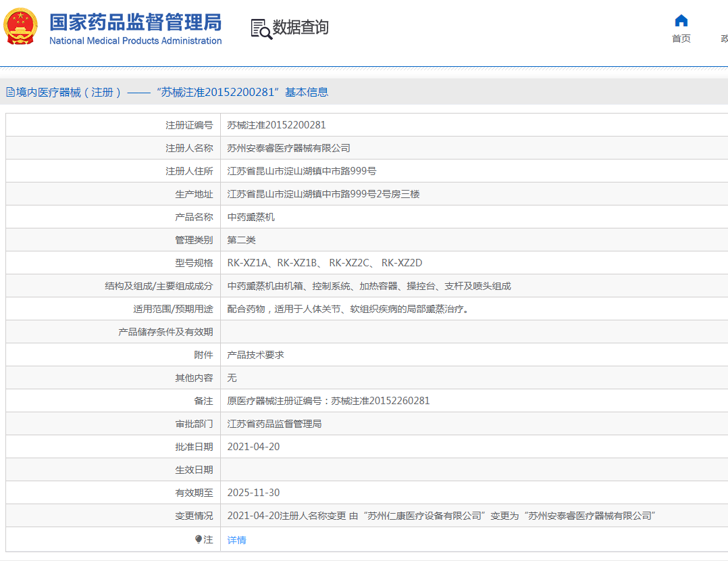Select 苏州安泰睿医疗器械有限公司 registrant name cell

point(288,148)
